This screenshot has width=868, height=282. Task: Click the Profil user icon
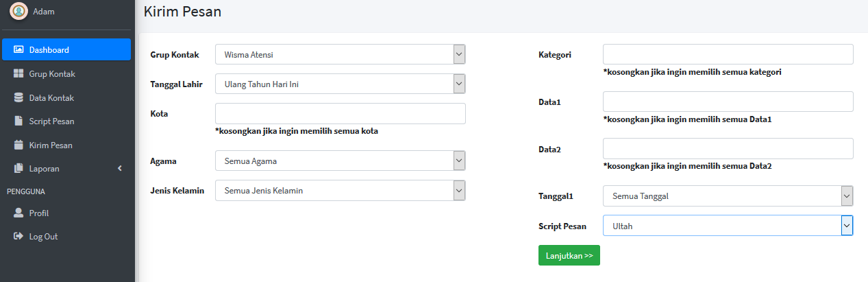pyautogui.click(x=18, y=213)
